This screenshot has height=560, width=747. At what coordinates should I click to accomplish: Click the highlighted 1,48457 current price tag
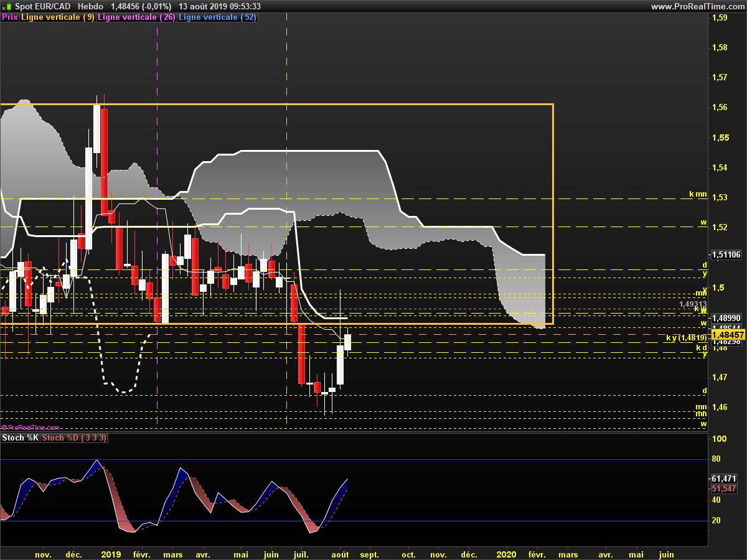[728, 335]
